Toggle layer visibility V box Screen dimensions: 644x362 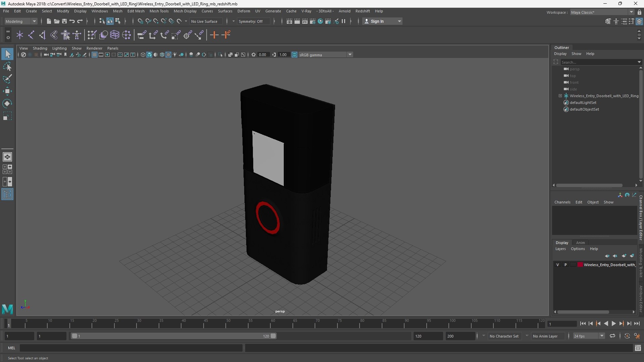[558, 265]
